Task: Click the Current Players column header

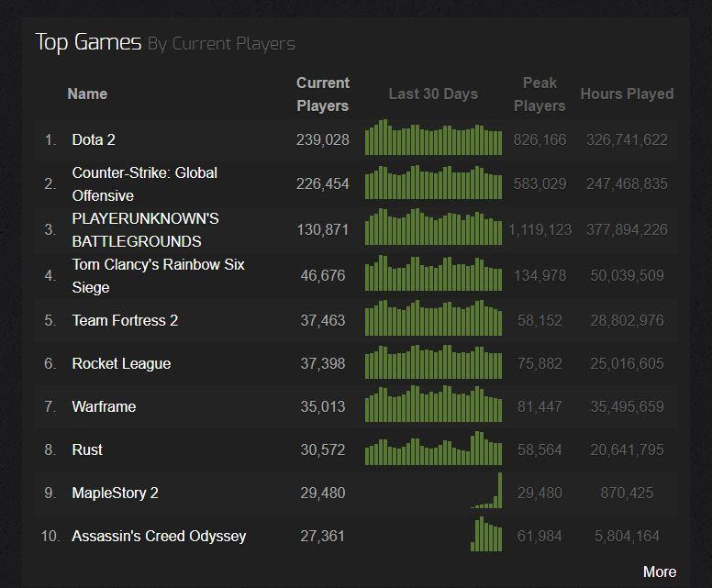Action: pos(322,94)
